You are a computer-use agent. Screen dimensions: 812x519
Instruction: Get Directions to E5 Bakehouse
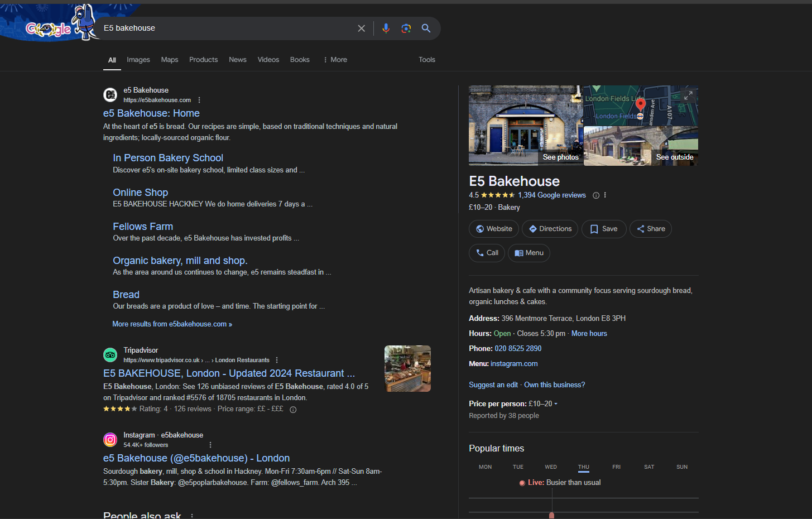click(550, 229)
